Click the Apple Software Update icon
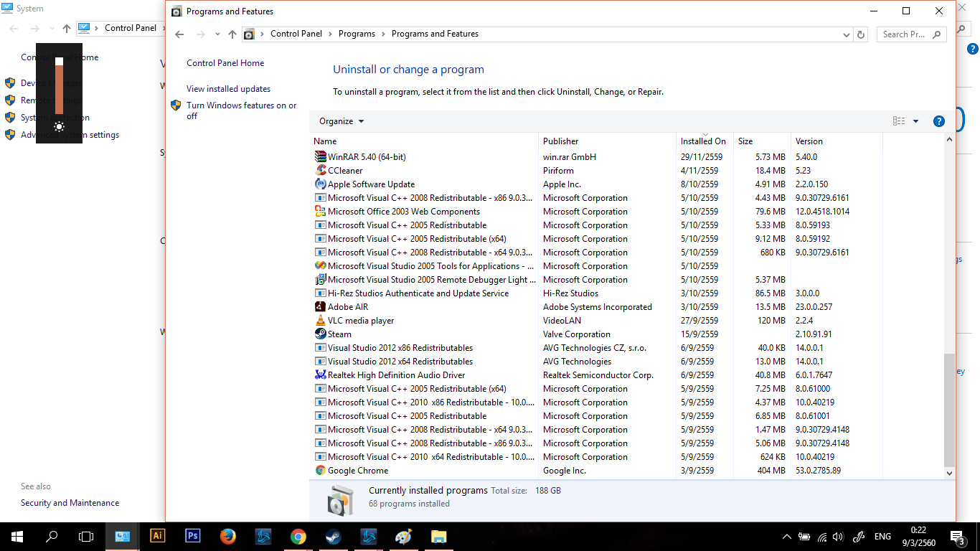The height and width of the screenshot is (551, 980). click(321, 184)
